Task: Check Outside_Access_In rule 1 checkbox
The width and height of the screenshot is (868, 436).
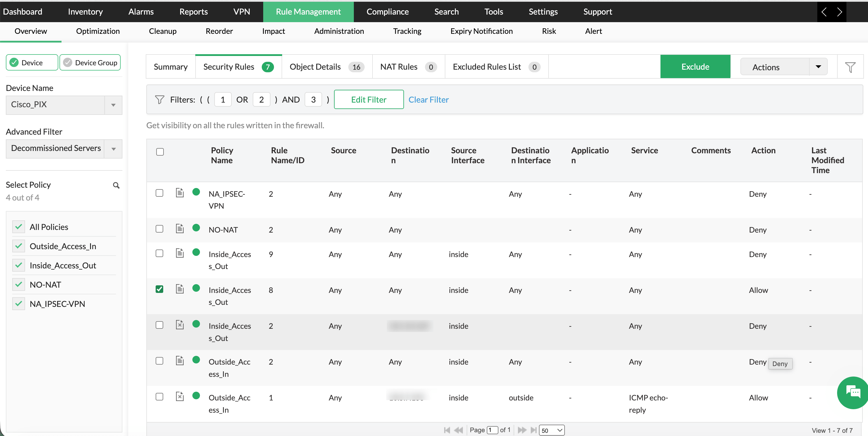Action: 159,397
